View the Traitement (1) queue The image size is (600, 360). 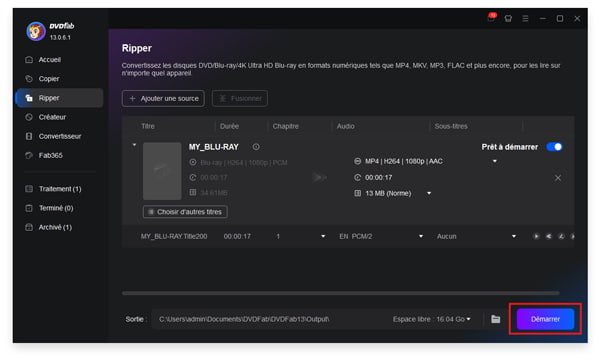[x=60, y=189]
